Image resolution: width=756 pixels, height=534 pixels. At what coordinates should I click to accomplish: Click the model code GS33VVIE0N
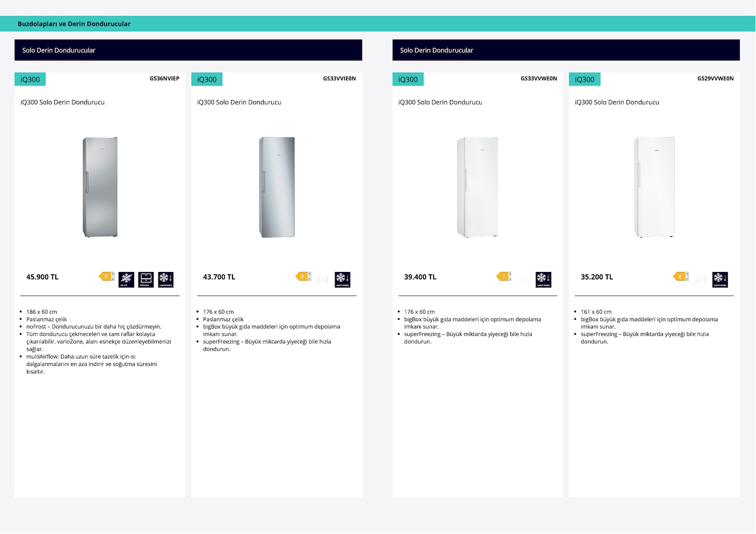click(339, 78)
